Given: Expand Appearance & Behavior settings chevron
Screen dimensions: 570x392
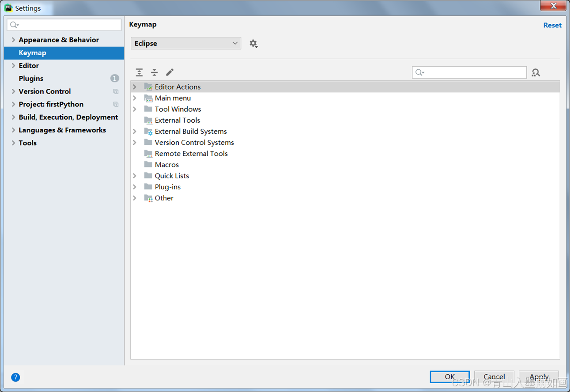Looking at the screenshot, I should tap(13, 40).
